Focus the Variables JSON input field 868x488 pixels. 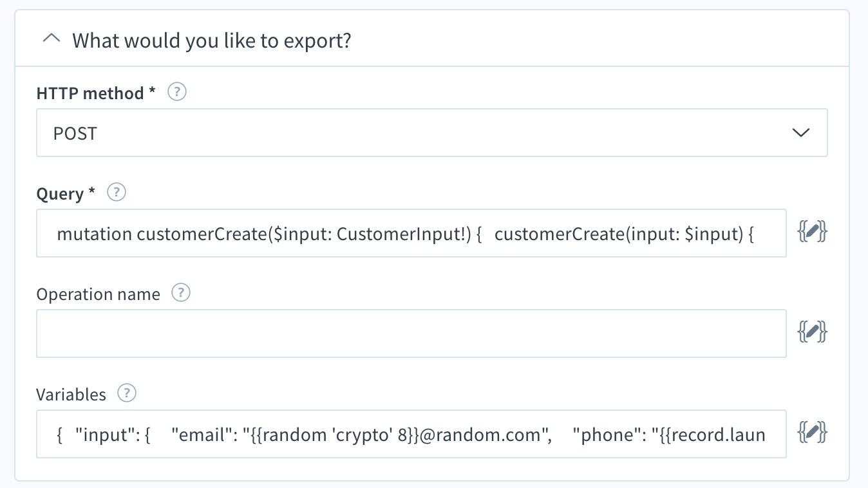[x=411, y=434]
